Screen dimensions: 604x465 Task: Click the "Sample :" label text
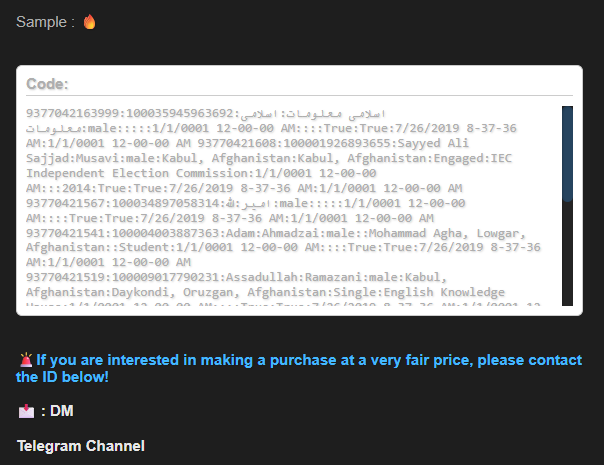(45, 22)
